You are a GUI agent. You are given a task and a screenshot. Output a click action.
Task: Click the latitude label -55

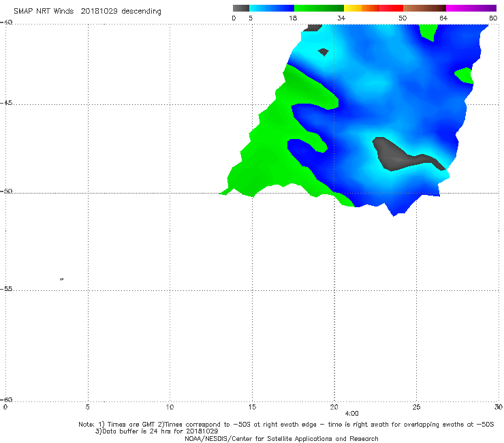coord(6,288)
